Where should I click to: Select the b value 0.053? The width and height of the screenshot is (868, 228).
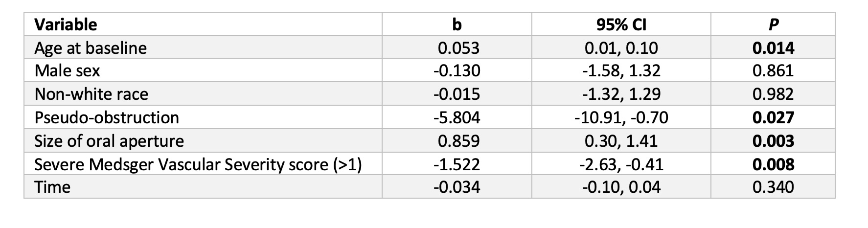(458, 48)
